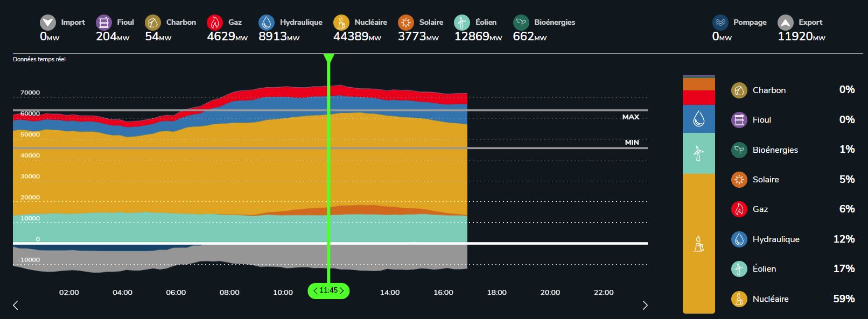868x319 pixels.
Task: Click the Import arrow icon in header
Action: pos(48,23)
